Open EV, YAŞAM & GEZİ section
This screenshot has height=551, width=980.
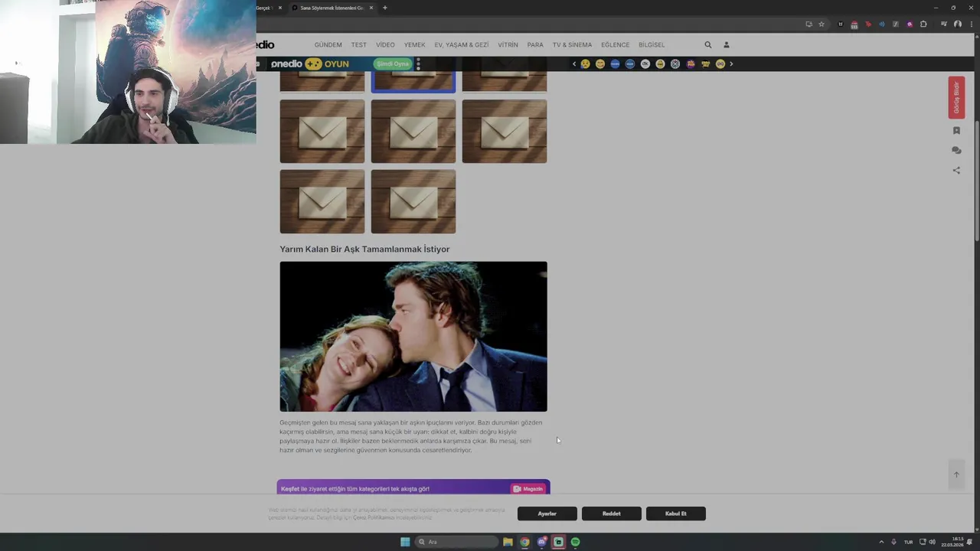click(461, 45)
